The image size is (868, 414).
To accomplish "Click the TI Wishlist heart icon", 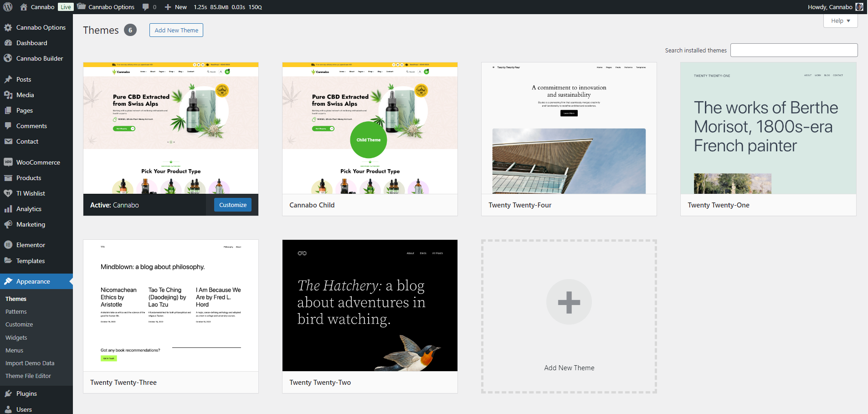I will tap(8, 193).
